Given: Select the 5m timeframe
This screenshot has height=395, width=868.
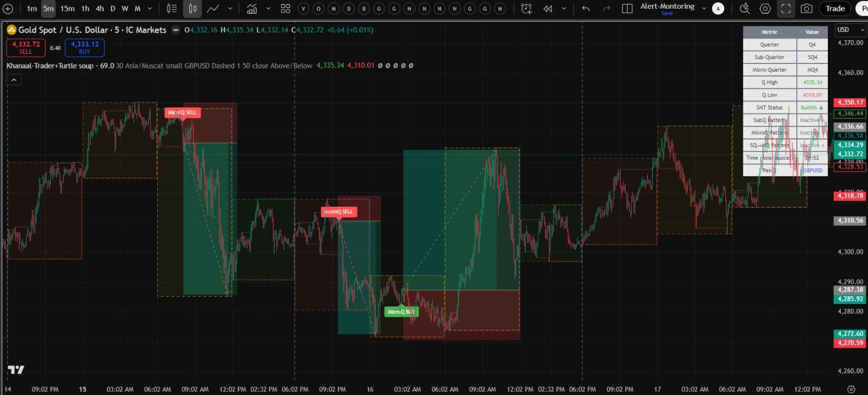Looking at the screenshot, I should coord(49,9).
